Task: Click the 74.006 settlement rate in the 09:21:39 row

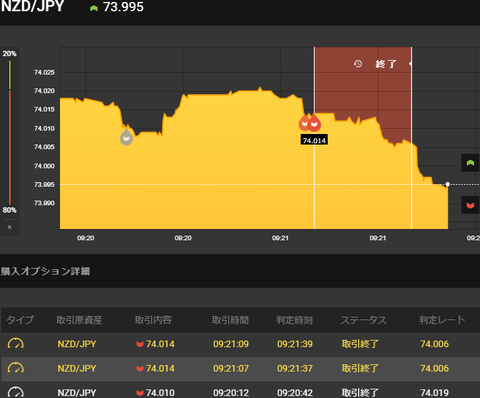Action: pos(434,344)
